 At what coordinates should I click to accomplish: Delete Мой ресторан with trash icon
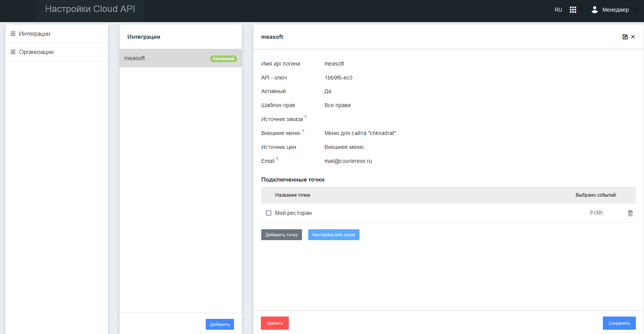[630, 213]
